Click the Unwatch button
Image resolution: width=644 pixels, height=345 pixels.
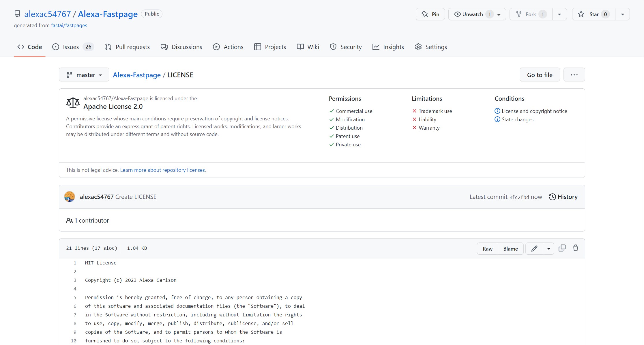[x=477, y=14]
